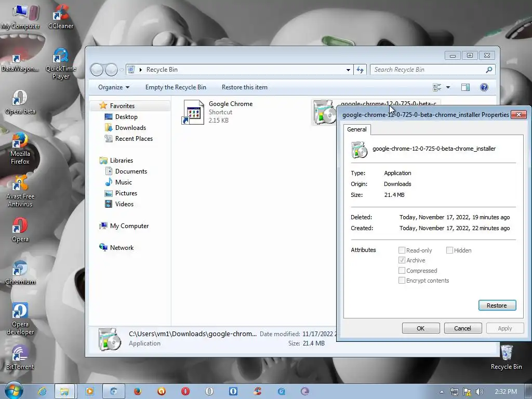Select Pictures library in navigation pane
The width and height of the screenshot is (532, 399).
[126, 193]
